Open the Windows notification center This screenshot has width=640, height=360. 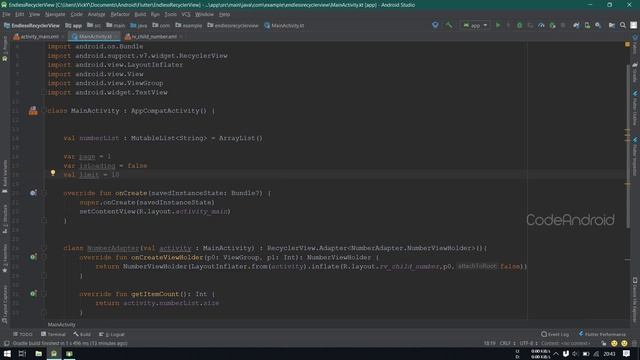(626, 353)
